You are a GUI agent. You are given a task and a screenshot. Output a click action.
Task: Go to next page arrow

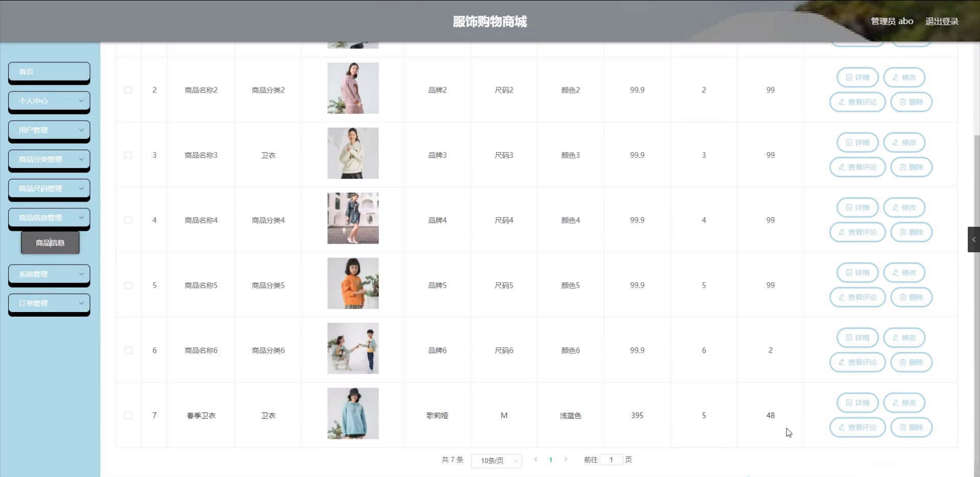(x=566, y=460)
